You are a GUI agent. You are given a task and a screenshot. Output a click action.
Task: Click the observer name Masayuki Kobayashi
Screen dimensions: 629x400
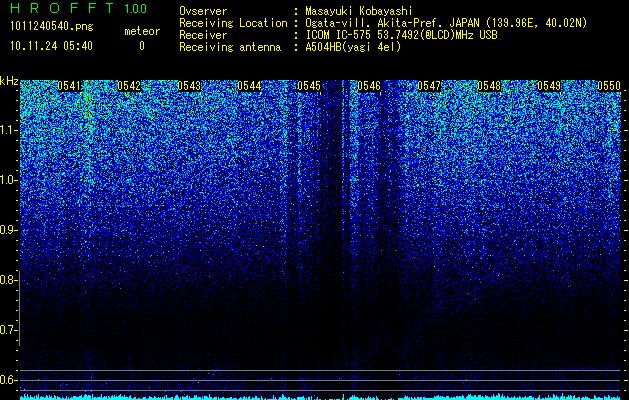click(359, 11)
